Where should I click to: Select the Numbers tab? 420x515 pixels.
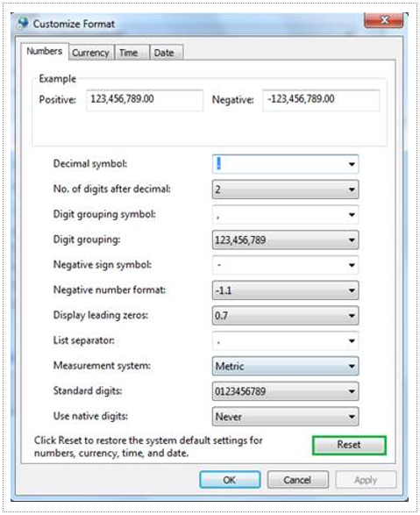(45, 51)
